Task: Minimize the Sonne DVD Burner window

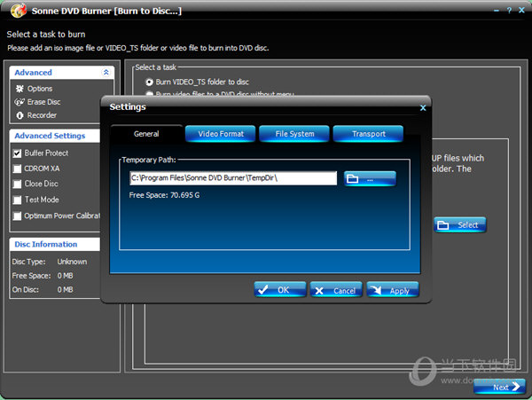Action: pos(497,11)
